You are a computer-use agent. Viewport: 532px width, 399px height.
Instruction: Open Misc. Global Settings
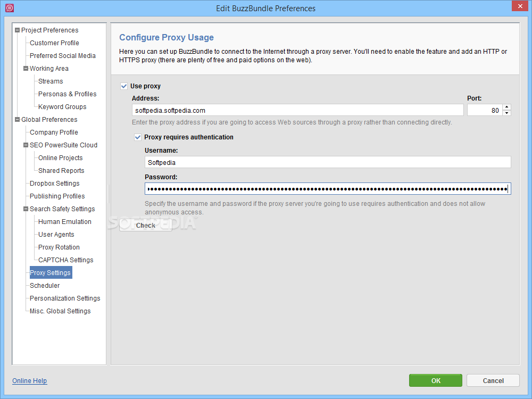click(x=60, y=311)
